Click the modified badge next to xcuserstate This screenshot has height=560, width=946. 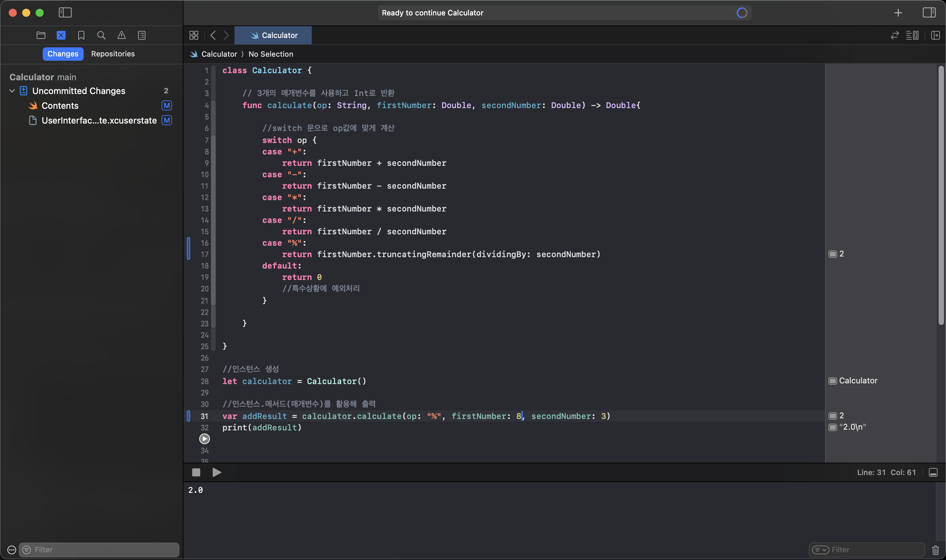[167, 121]
